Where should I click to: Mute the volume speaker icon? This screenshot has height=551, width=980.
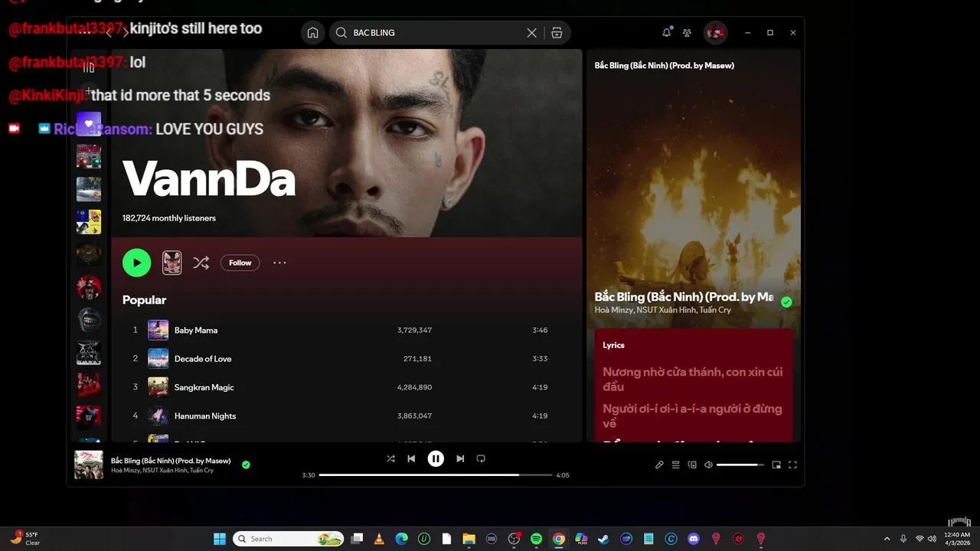(x=708, y=465)
